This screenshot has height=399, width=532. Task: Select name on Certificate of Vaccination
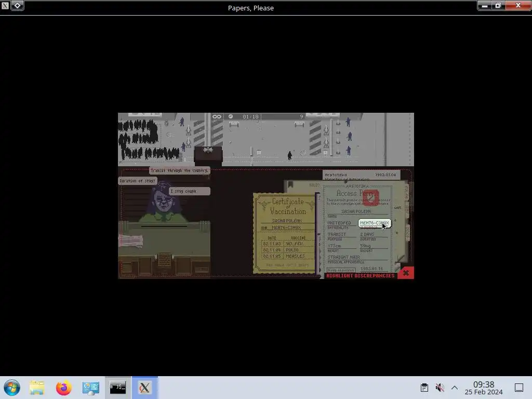point(287,220)
